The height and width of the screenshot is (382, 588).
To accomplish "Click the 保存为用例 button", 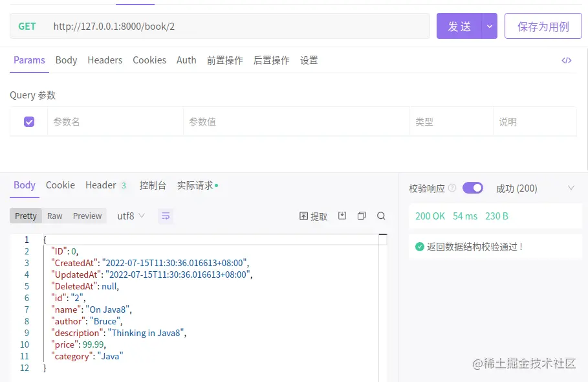I will point(543,27).
